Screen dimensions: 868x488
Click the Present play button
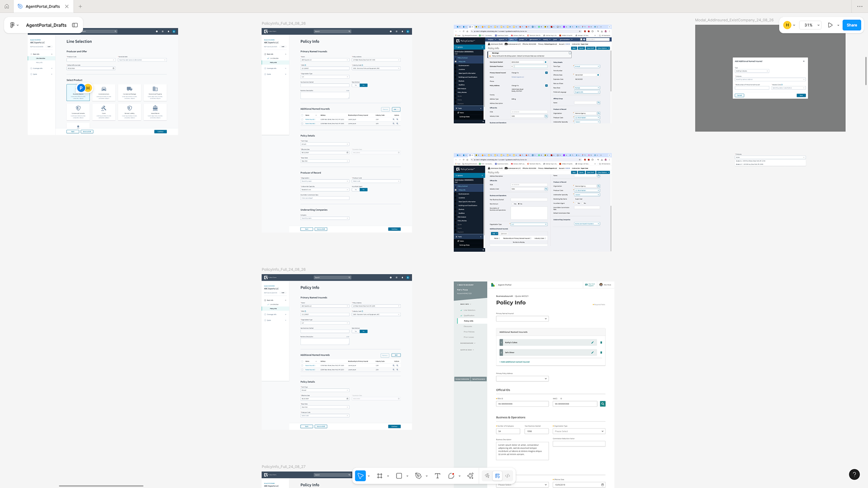click(830, 25)
